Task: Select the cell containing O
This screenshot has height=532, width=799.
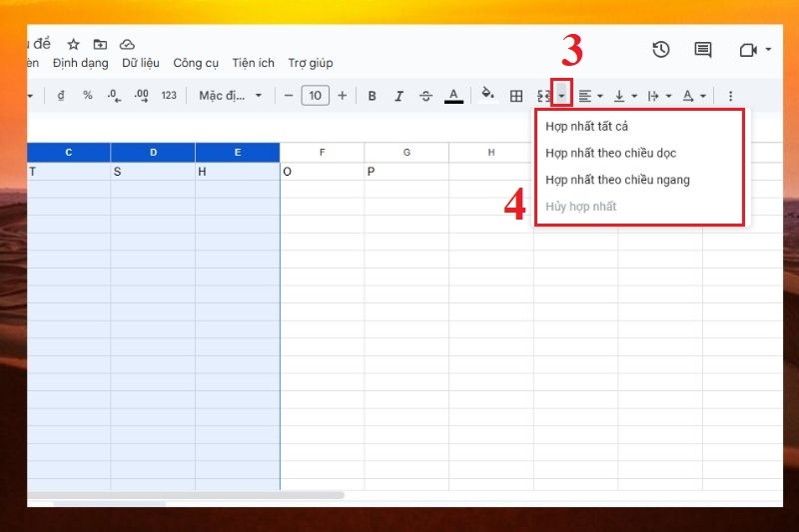Action: (x=322, y=172)
